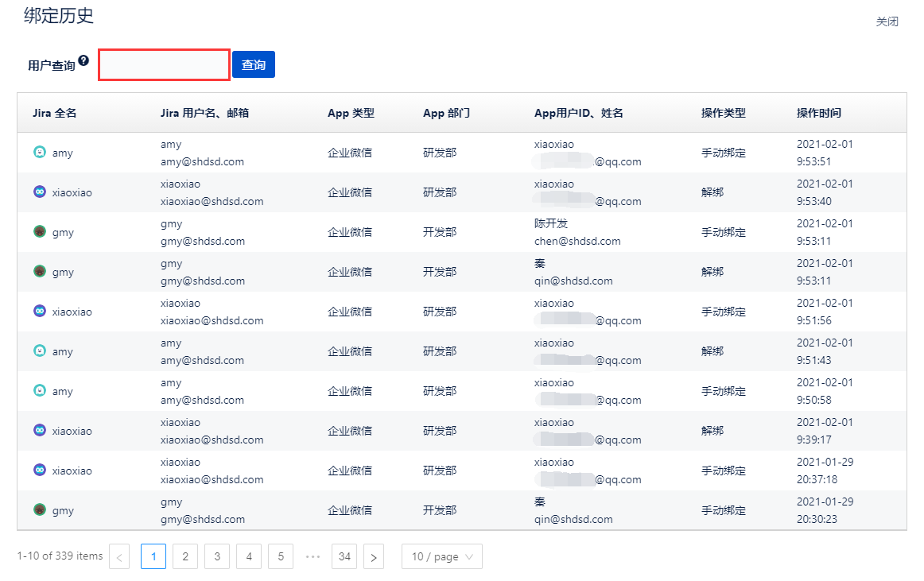Go to next page using right arrow
The image size is (924, 581).
tap(374, 557)
